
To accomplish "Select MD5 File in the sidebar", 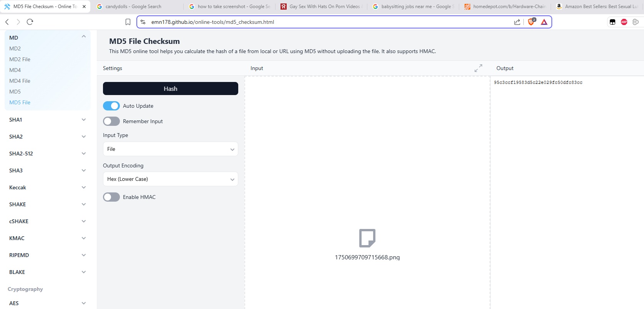I will [x=20, y=102].
